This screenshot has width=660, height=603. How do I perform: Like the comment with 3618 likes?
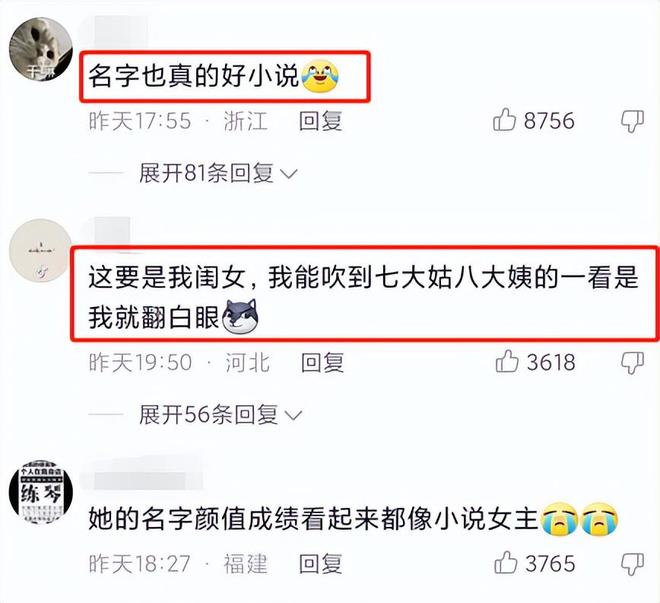pyautogui.click(x=507, y=362)
